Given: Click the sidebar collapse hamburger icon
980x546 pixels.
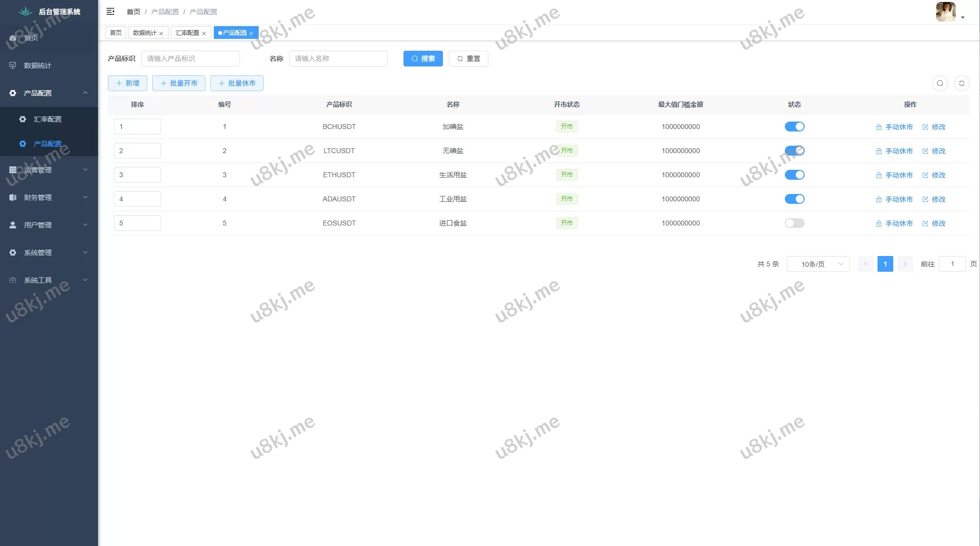Looking at the screenshot, I should (110, 11).
